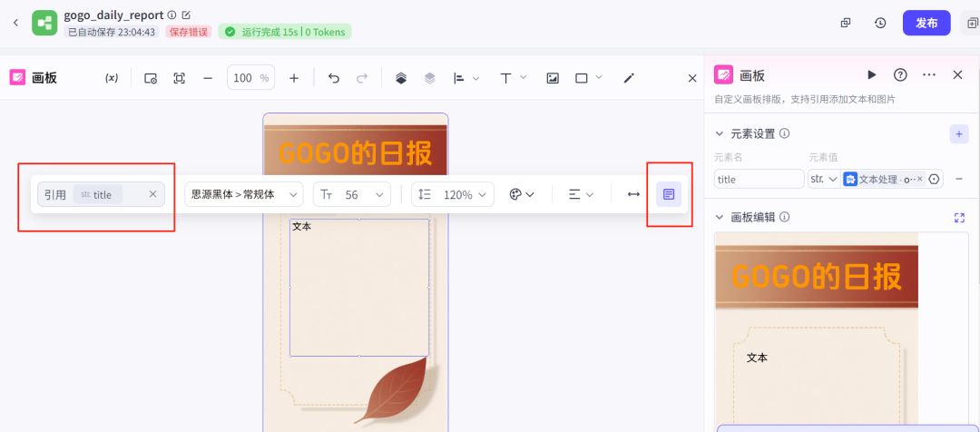
Task: Open the palette text color picker
Action: click(x=522, y=194)
